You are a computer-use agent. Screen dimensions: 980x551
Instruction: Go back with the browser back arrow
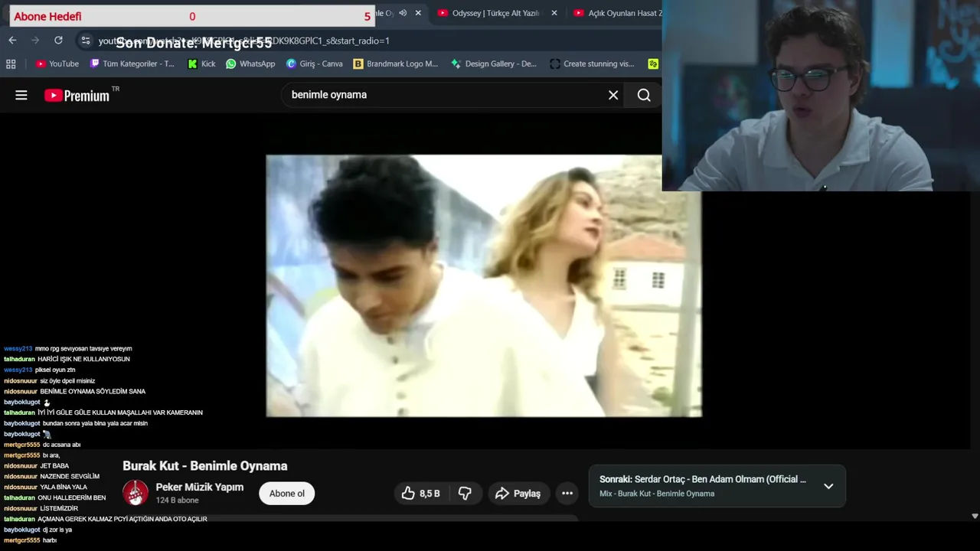point(12,41)
